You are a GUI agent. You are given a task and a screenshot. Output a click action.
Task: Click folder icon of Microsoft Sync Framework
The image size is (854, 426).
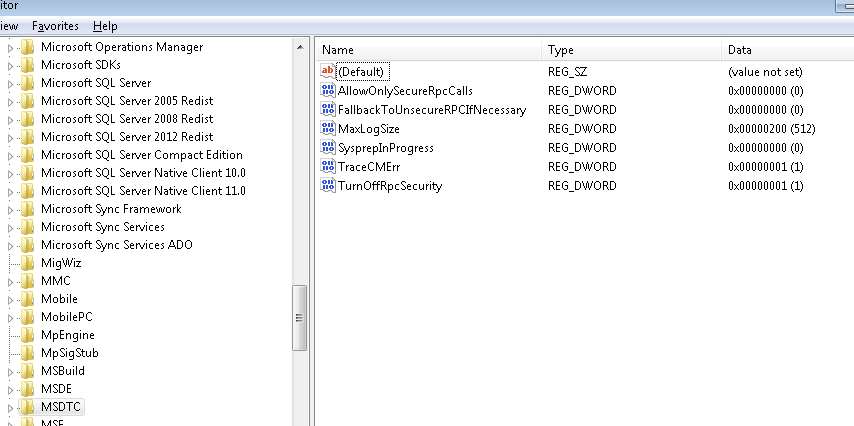27,209
